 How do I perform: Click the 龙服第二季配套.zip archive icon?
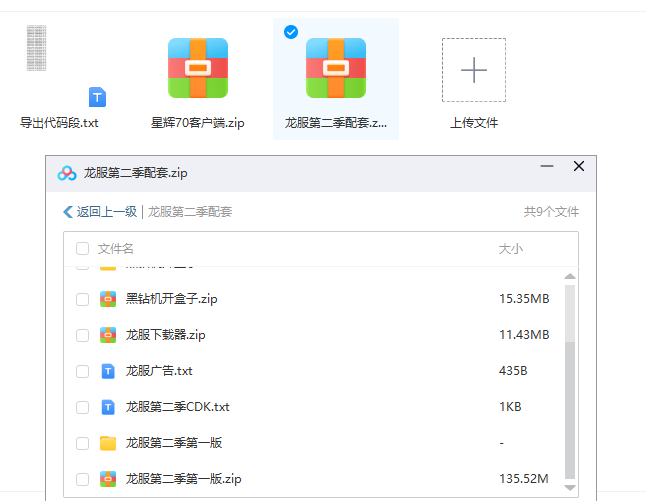[335, 69]
